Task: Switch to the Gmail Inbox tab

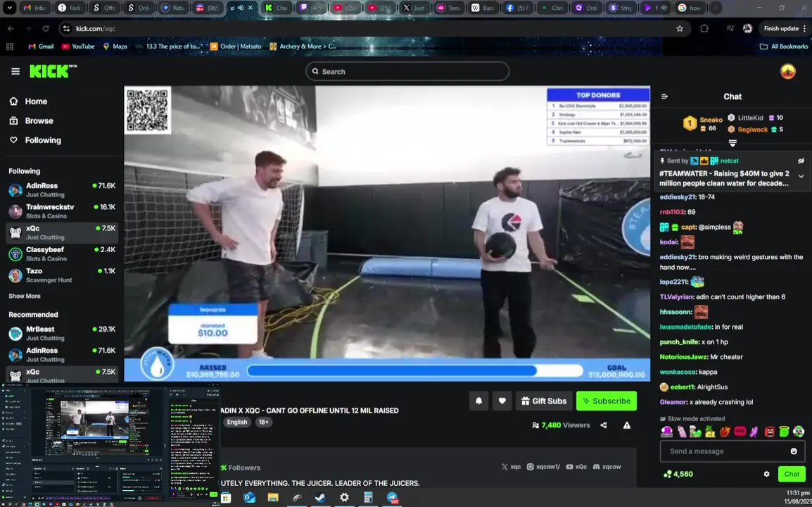Action: pos(34,8)
